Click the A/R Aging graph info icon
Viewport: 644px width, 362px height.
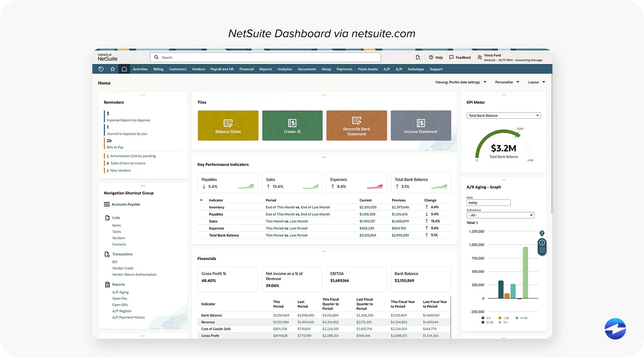[542, 243]
